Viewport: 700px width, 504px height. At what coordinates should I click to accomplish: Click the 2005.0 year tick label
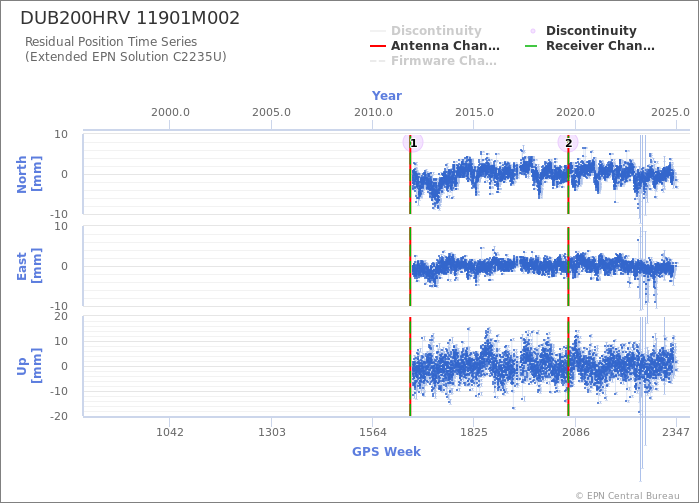271,112
